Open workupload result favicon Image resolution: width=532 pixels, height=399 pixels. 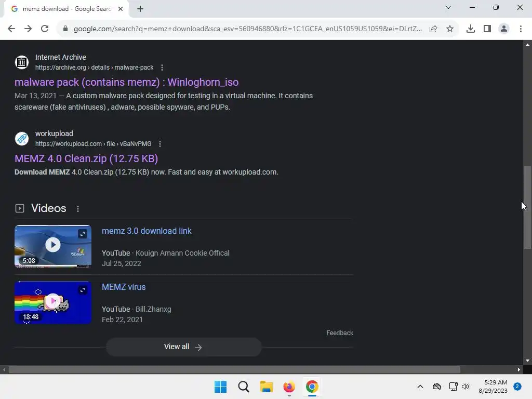(22, 138)
